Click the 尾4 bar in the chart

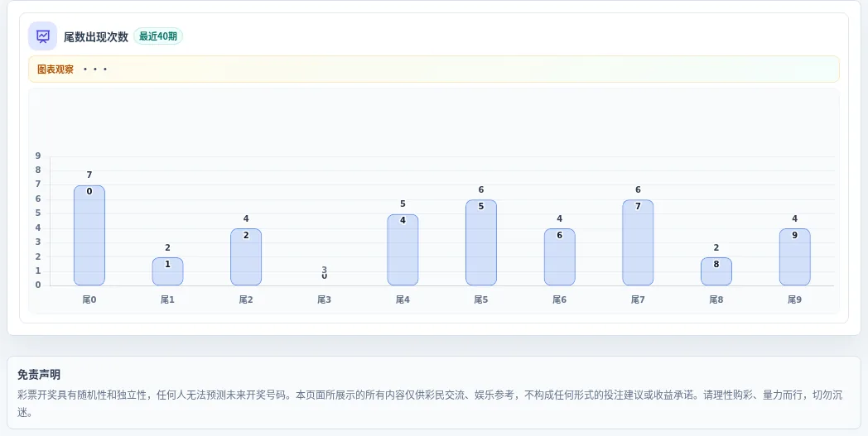[403, 250]
